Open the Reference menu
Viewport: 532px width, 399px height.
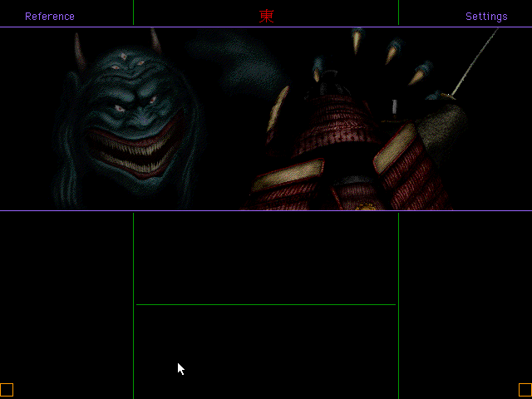(50, 17)
